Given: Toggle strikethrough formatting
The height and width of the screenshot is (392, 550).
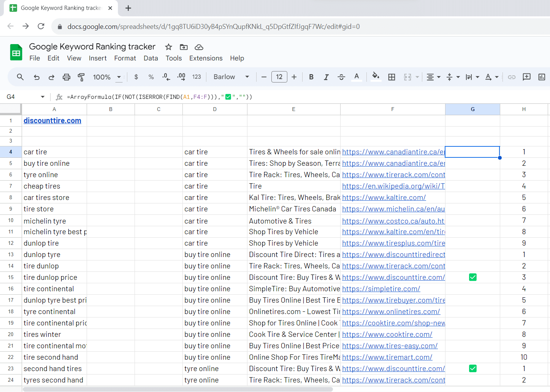Looking at the screenshot, I should coord(341,77).
